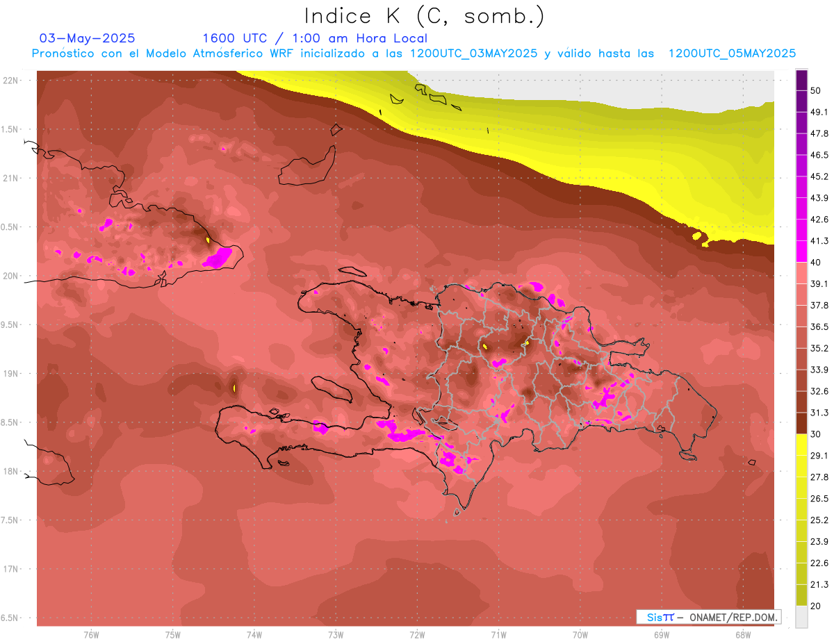Click the map title "Indice K (C, somb.)"
Screen dimensions: 834x644
(425, 15)
